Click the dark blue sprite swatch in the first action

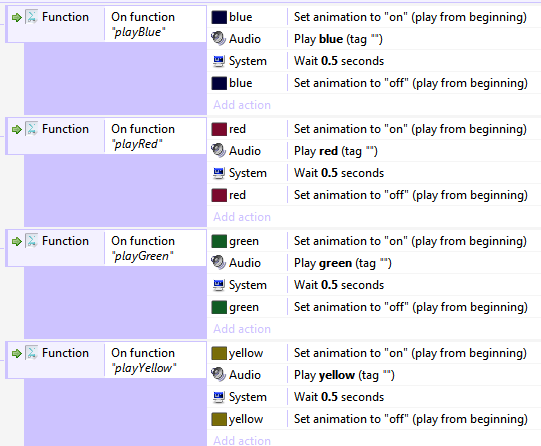[219, 17]
